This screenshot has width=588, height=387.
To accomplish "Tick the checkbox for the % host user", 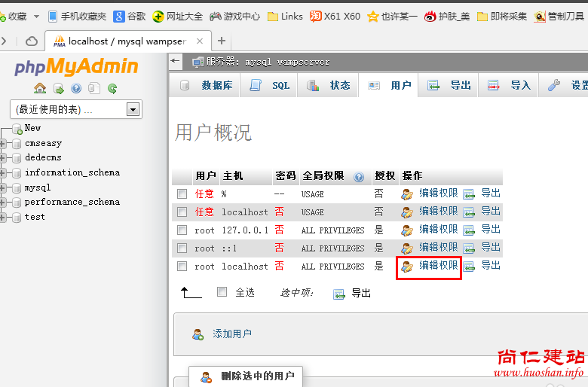I will click(182, 194).
